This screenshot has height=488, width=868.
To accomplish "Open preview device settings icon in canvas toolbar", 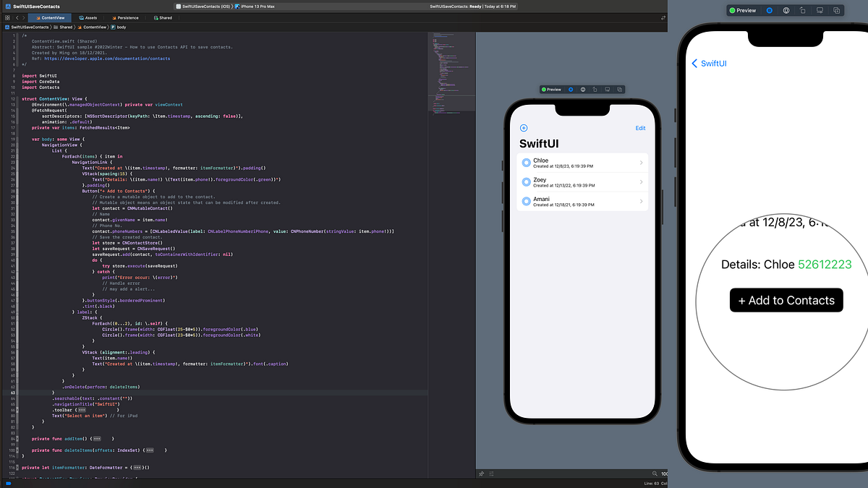I will (x=583, y=89).
